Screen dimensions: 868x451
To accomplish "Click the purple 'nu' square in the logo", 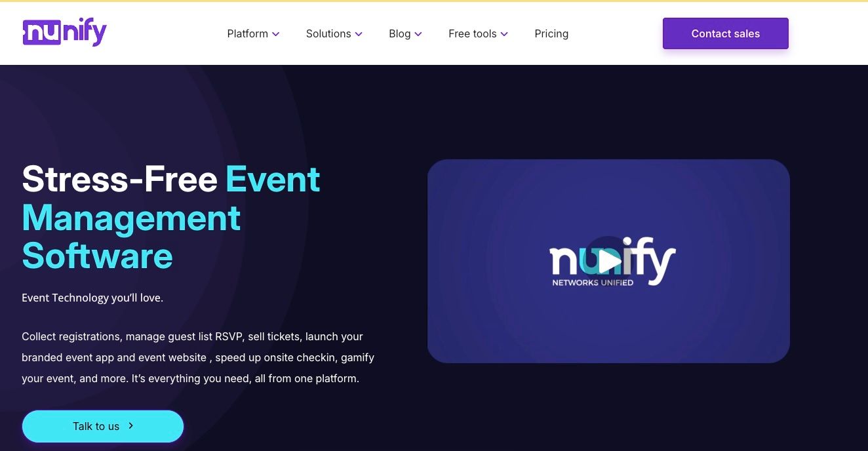I will click(41, 31).
